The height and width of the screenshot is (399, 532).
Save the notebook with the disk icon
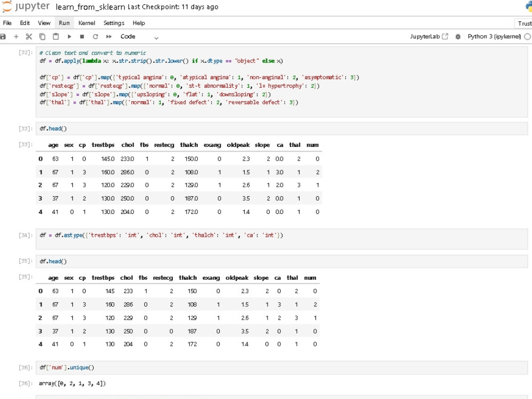[3, 37]
